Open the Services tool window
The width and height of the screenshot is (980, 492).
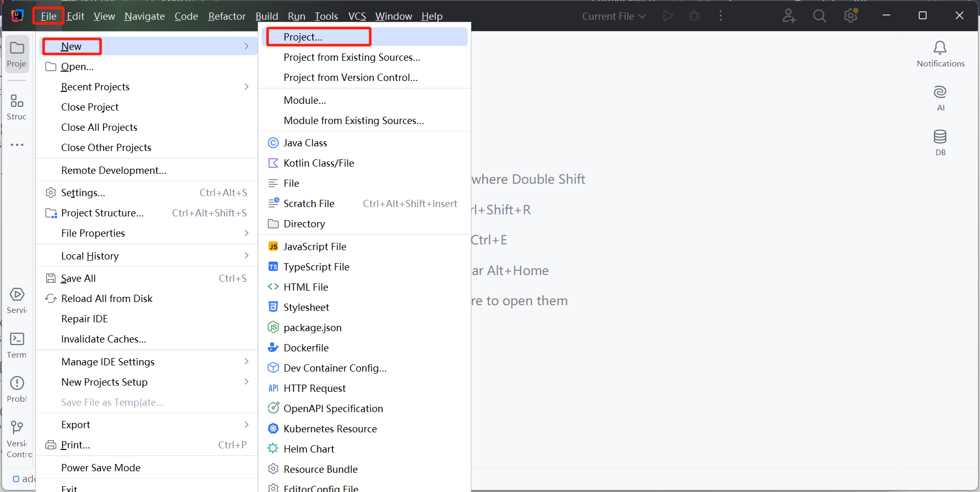(17, 295)
